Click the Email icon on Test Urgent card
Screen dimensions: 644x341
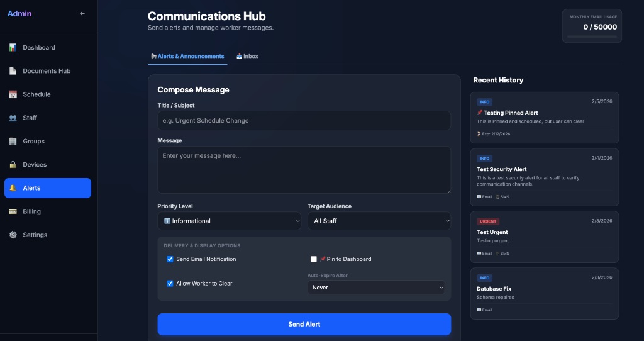click(x=479, y=254)
